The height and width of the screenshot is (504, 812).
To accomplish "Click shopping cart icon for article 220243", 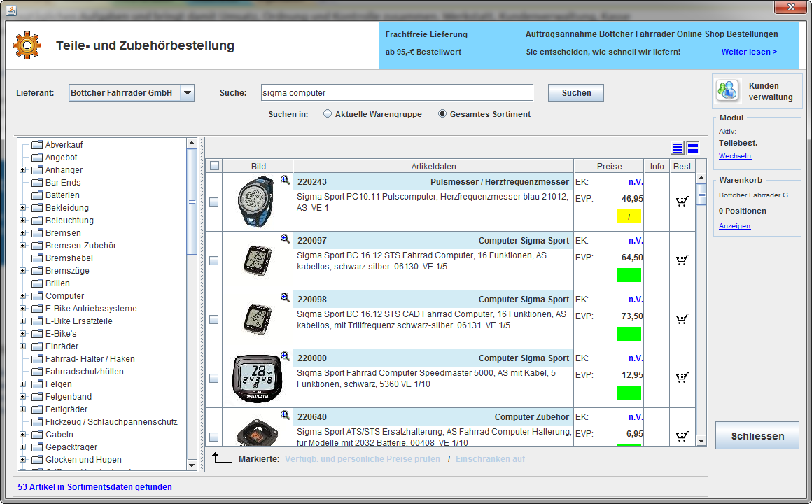I will tap(682, 202).
